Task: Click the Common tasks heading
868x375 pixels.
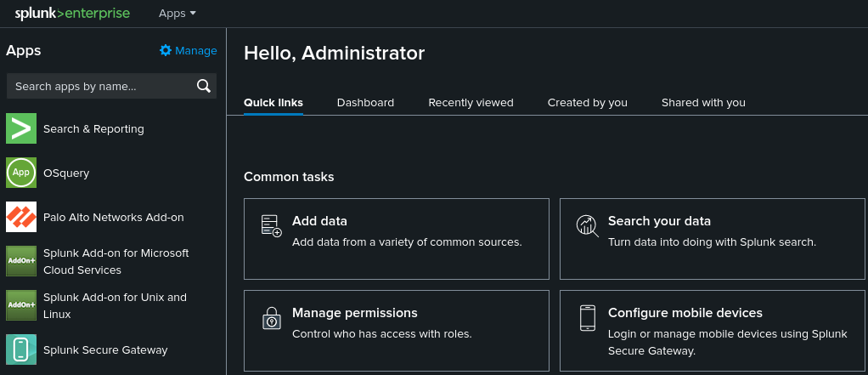Action: coord(289,177)
